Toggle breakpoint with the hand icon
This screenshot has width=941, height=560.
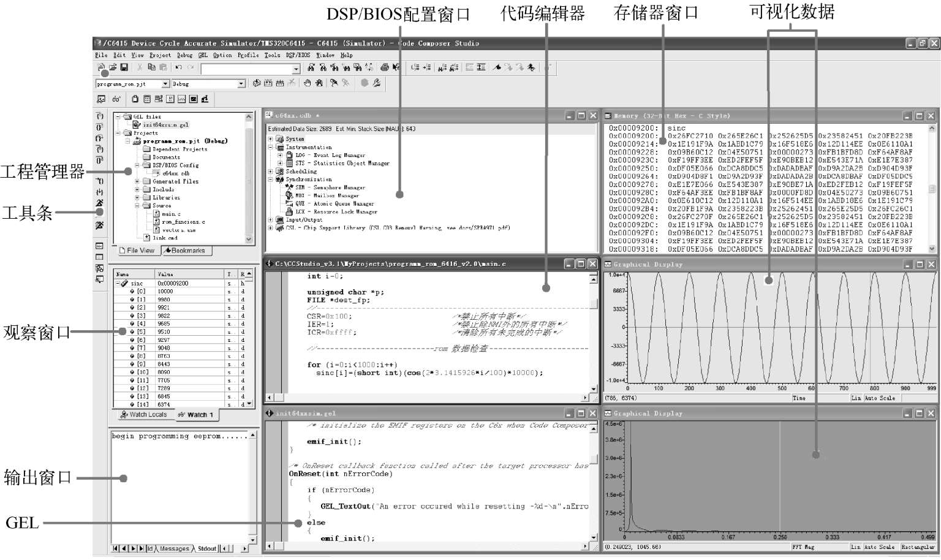click(x=308, y=84)
